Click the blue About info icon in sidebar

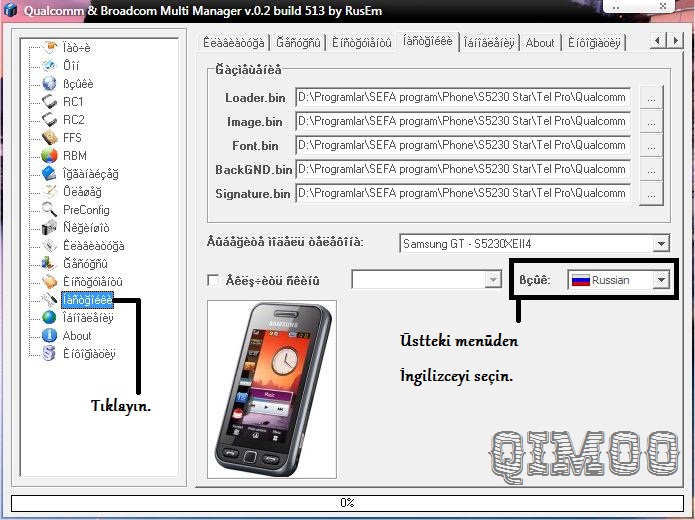(49, 336)
